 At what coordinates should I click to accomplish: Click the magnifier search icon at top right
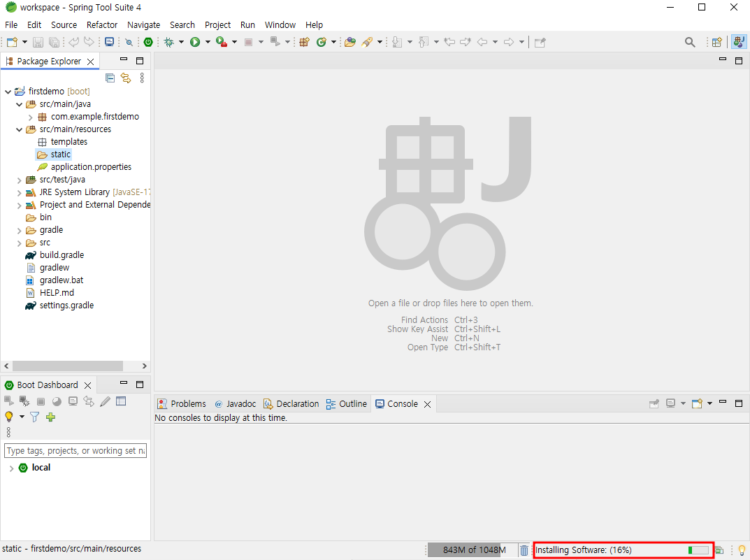690,42
